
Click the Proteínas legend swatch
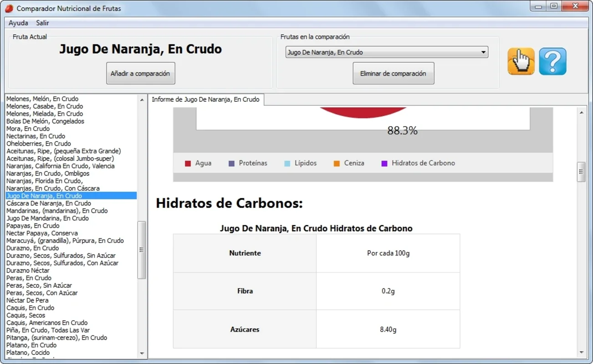(x=231, y=163)
